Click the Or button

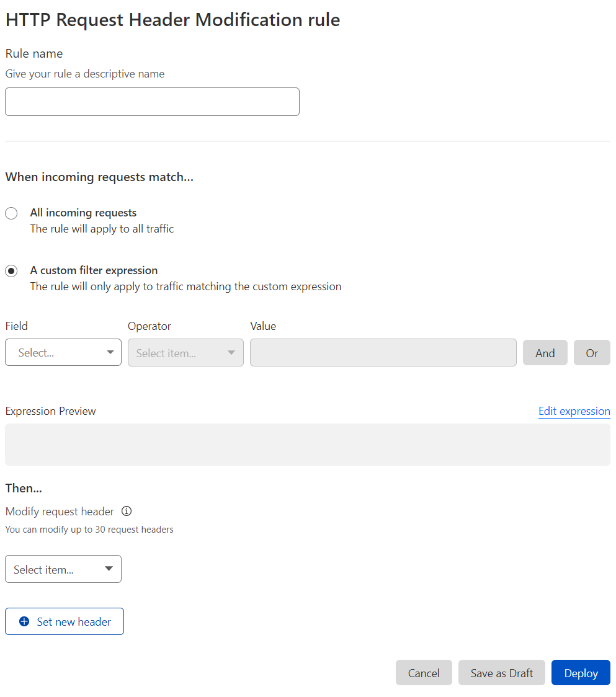[591, 352]
